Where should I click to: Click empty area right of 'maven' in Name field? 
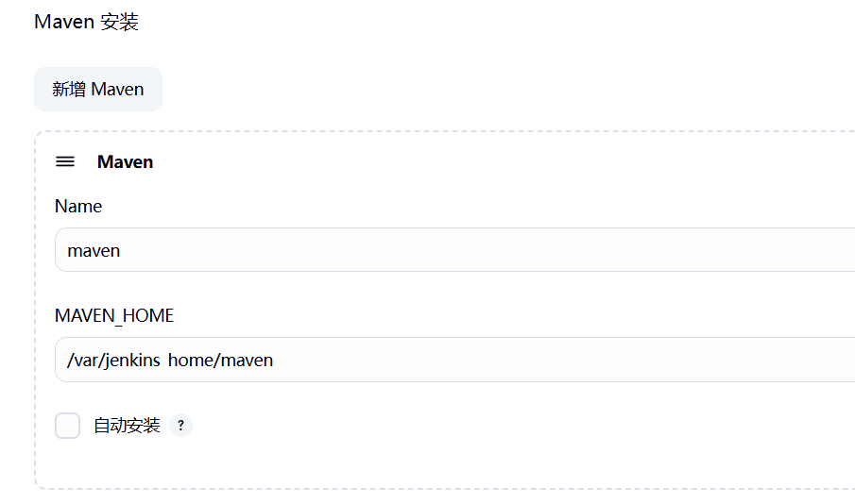[x=472, y=250]
